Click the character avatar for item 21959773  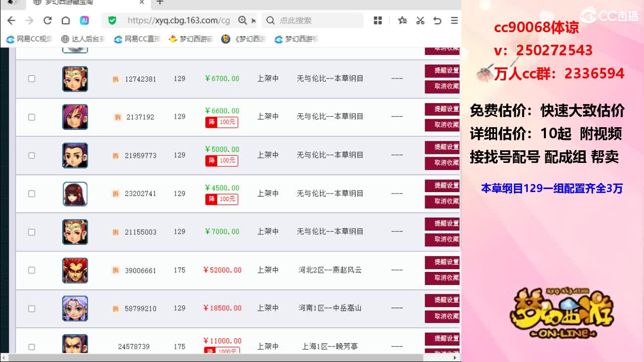pyautogui.click(x=75, y=155)
